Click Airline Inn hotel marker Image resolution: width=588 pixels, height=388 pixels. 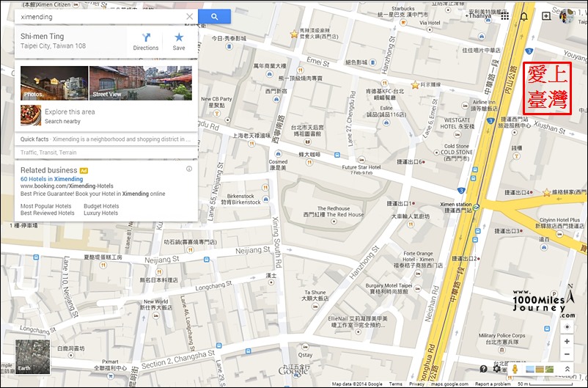click(465, 106)
